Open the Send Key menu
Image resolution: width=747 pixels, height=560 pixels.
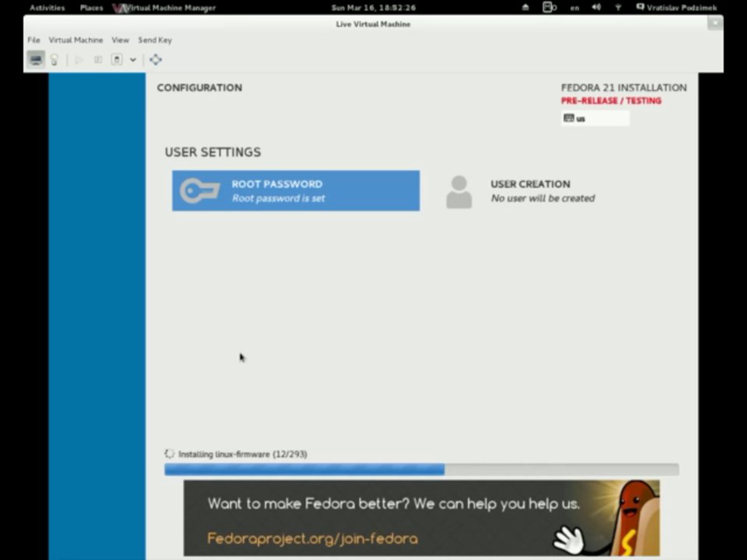point(155,40)
